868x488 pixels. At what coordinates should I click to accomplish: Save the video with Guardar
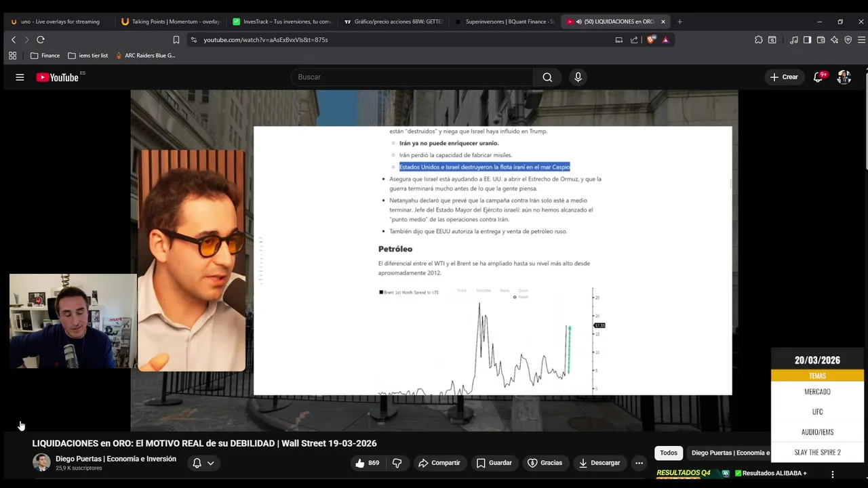494,463
